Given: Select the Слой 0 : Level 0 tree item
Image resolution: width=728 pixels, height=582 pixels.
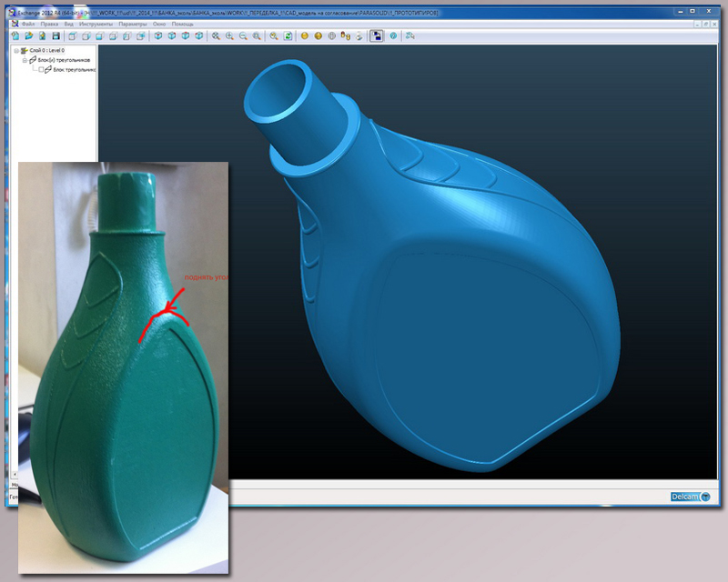Looking at the screenshot, I should coord(47,50).
